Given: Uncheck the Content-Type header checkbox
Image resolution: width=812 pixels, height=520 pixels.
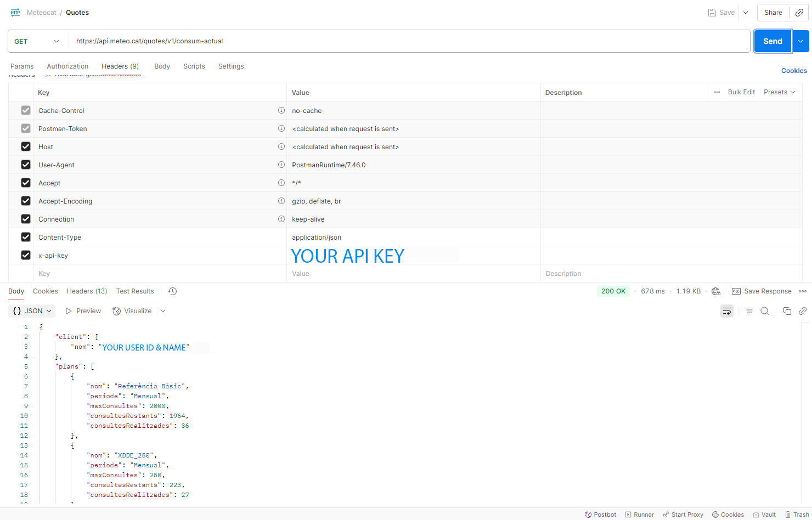Looking at the screenshot, I should tap(26, 237).
